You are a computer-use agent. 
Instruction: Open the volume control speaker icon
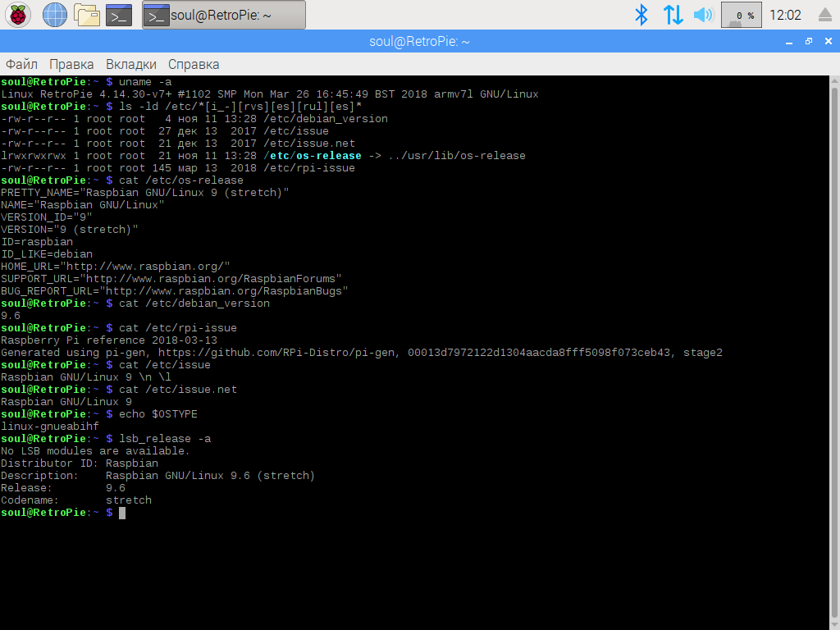[x=703, y=15]
